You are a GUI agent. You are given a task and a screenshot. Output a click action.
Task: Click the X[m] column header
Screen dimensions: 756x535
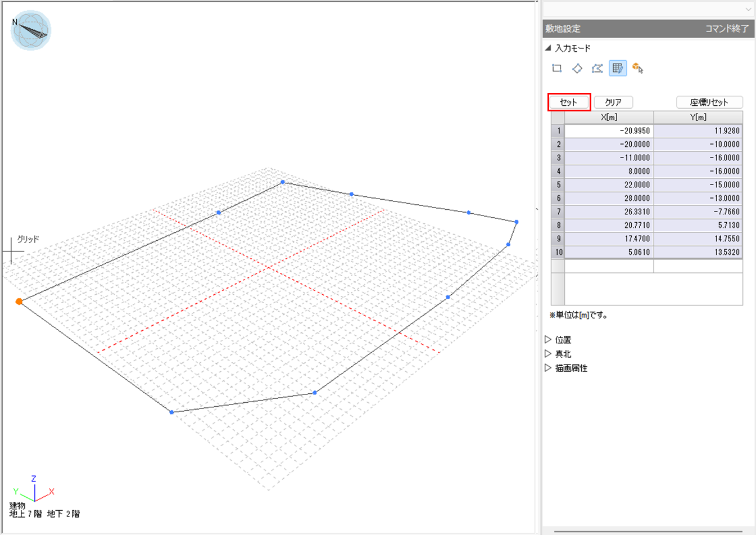click(609, 117)
